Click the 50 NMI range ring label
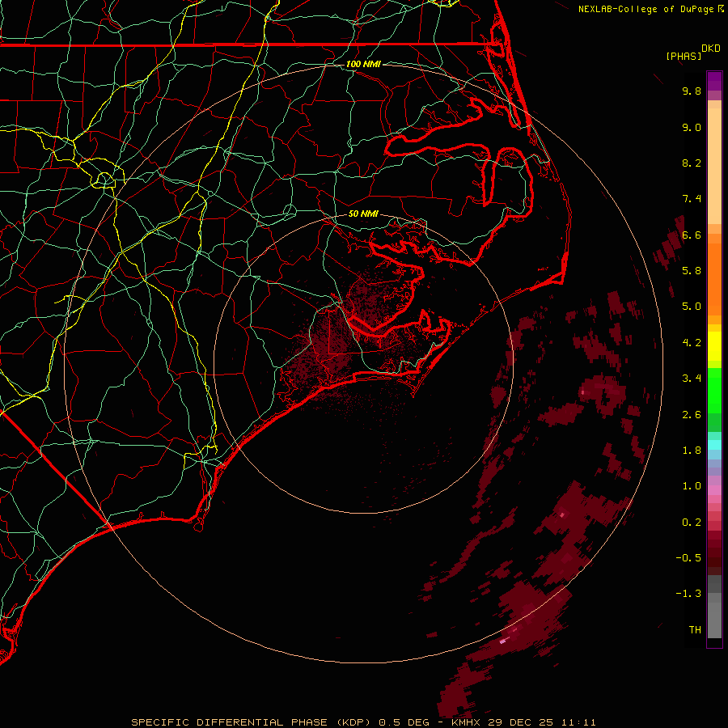Viewport: 728px width, 728px height. point(363,214)
